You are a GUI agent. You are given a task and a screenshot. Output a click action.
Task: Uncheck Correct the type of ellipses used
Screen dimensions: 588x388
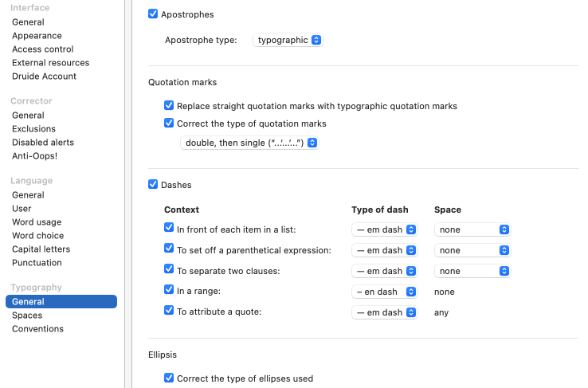tap(169, 378)
